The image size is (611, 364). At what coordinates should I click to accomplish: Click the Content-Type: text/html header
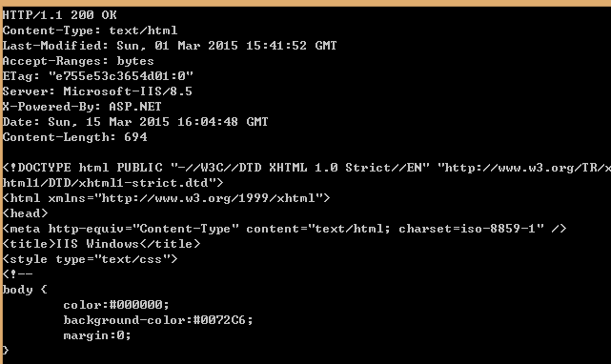pyautogui.click(x=90, y=30)
